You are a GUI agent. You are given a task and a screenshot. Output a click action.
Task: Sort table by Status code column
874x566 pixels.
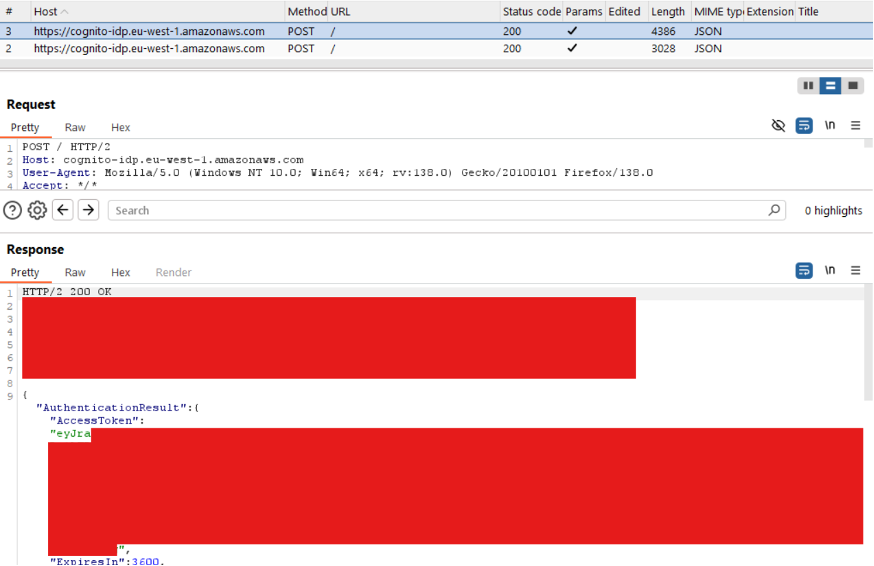(531, 12)
